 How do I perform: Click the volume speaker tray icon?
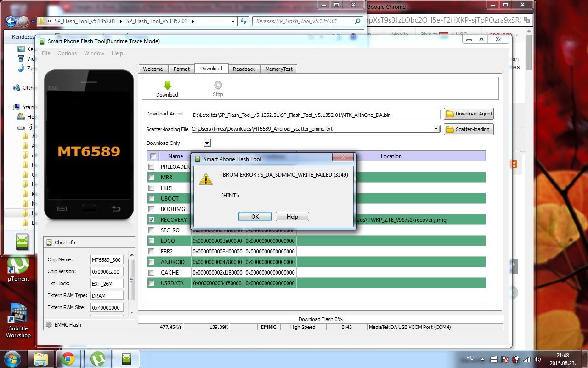point(538,359)
